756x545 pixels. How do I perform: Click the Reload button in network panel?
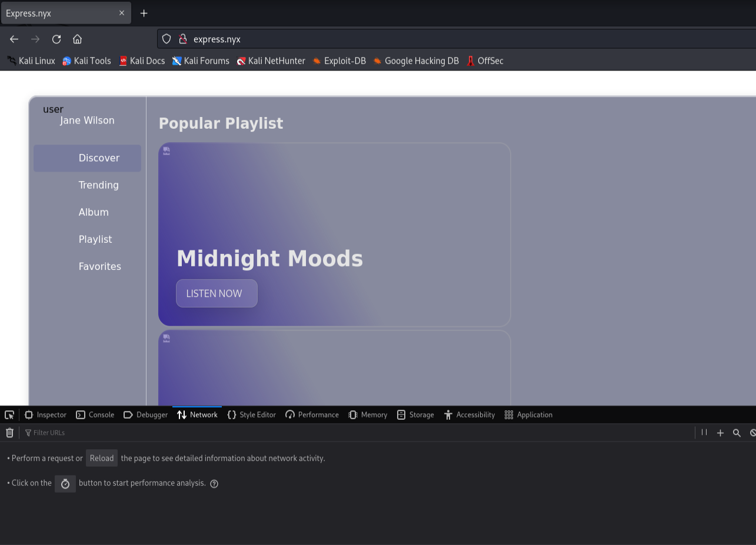pos(102,458)
